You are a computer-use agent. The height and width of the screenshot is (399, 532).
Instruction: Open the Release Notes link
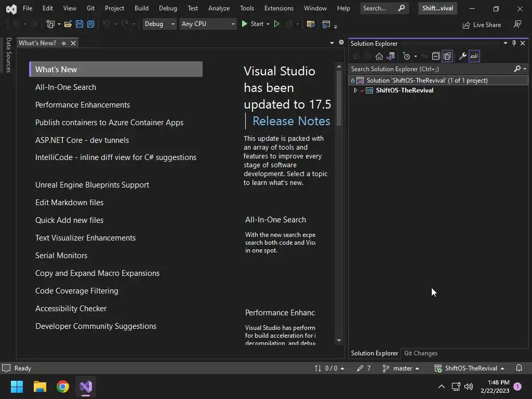point(291,121)
